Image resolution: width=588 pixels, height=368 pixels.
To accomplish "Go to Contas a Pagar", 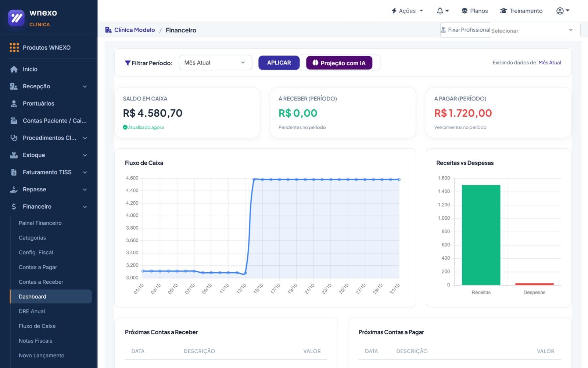I will (38, 267).
